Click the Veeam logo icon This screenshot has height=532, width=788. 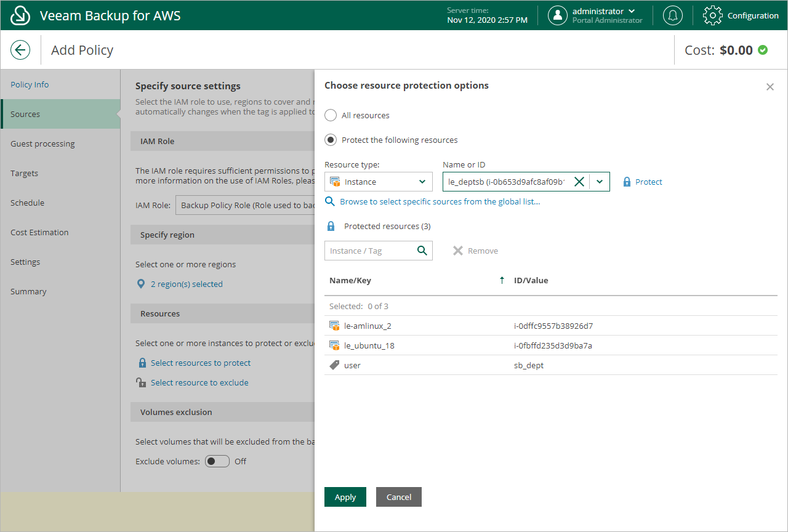point(20,15)
